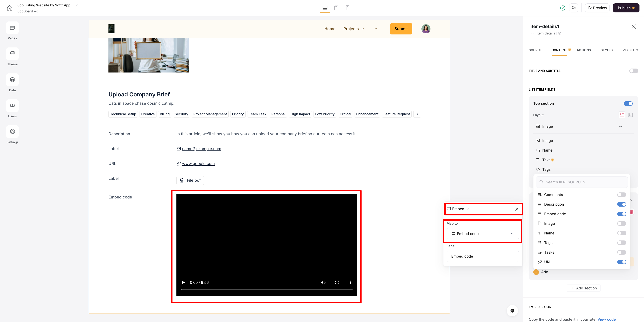
Task: Go to the home dashboard icon
Action: 9,8
